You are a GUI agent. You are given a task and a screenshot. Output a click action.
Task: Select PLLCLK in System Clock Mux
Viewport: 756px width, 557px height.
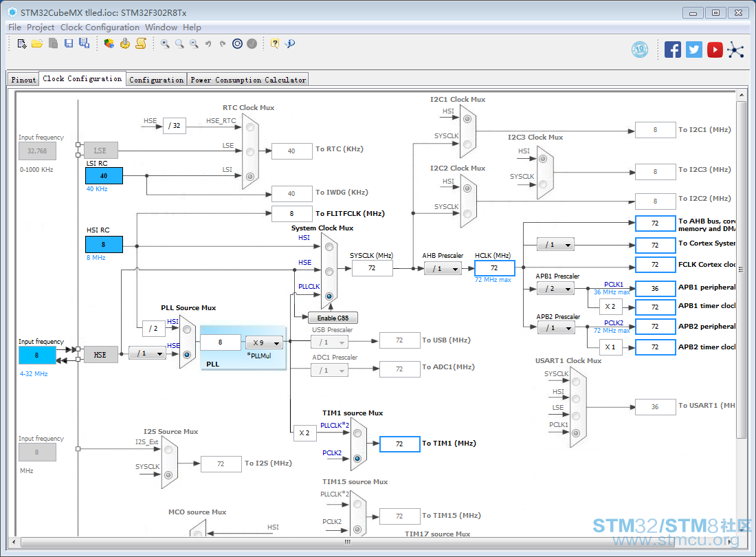[329, 296]
